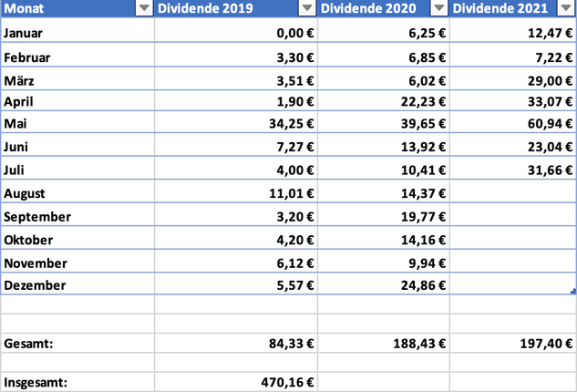Open the Monat column filter dropdown
This screenshot has width=577, height=392.
coord(144,8)
